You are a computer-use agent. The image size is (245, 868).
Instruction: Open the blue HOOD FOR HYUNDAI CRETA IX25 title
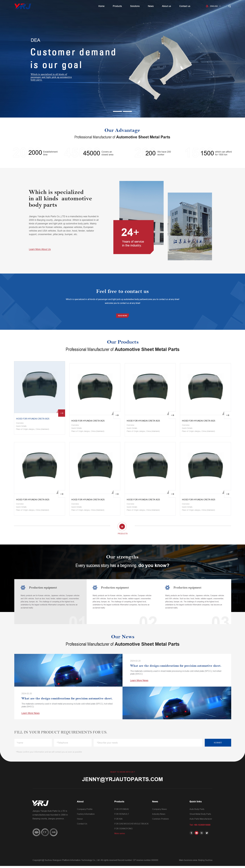click(x=33, y=419)
